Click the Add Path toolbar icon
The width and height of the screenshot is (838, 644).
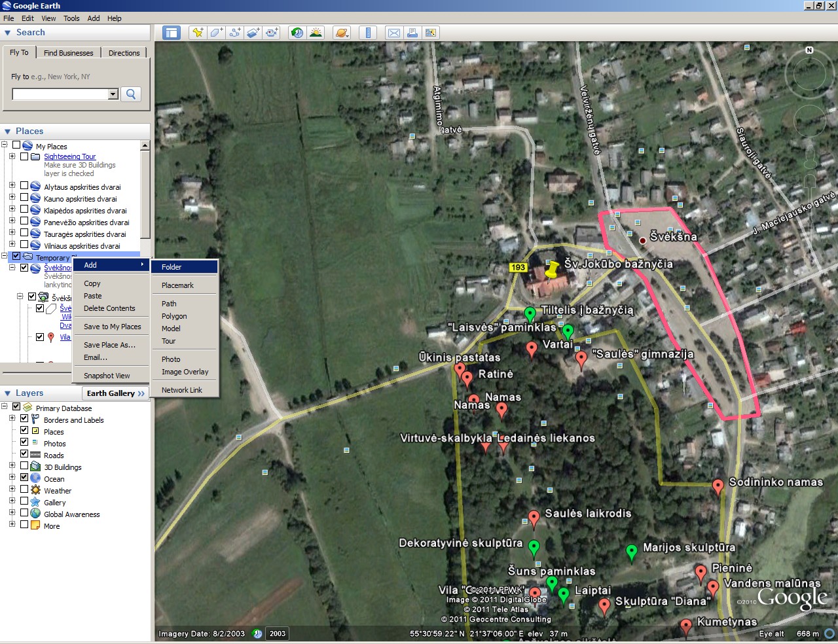234,33
